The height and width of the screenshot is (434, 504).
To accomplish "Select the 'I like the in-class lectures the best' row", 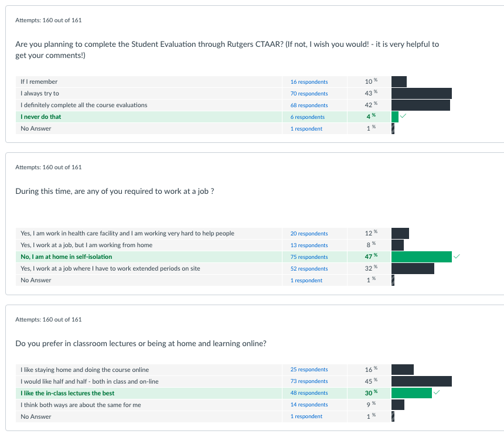I will click(x=67, y=393).
